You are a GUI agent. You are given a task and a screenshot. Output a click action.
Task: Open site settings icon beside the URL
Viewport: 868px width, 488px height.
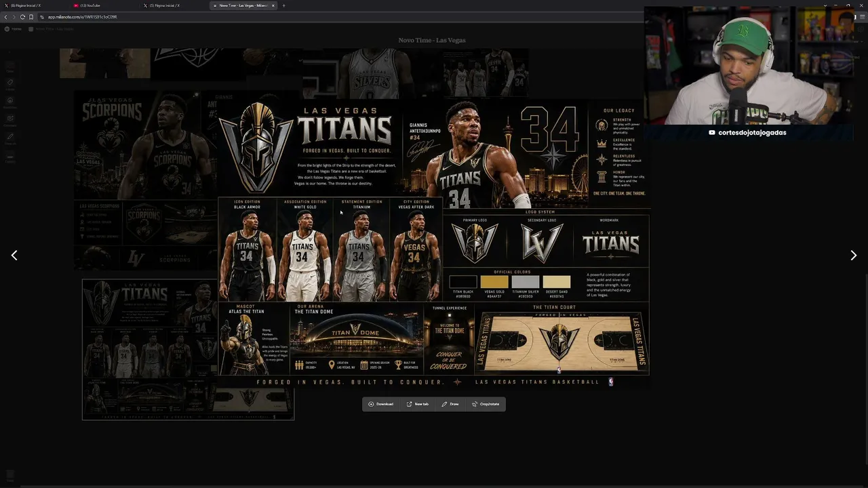point(41,17)
